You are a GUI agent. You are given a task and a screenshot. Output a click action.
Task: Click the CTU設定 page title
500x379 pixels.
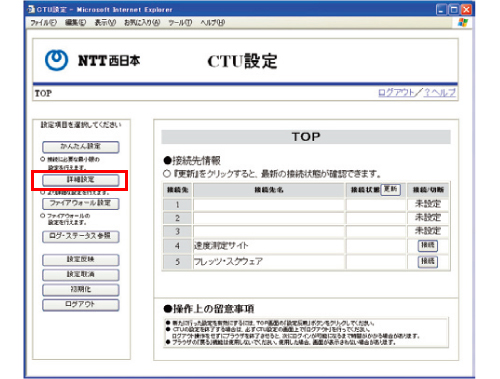[242, 61]
